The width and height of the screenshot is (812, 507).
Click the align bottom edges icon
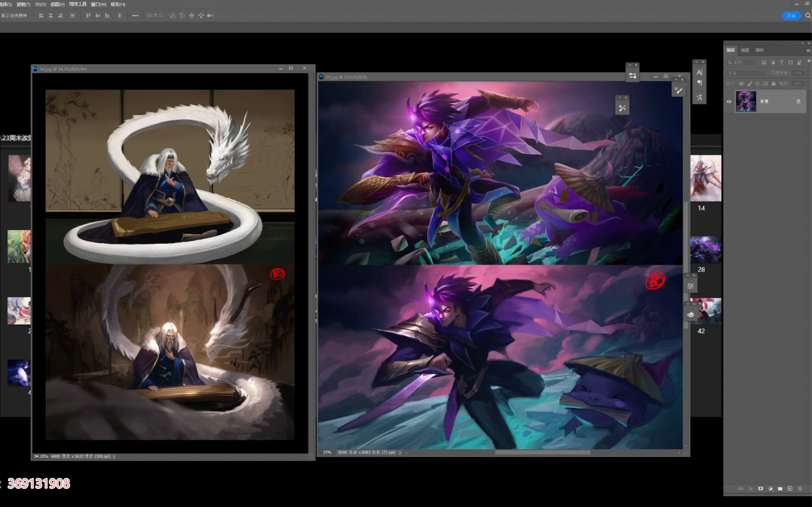click(107, 16)
